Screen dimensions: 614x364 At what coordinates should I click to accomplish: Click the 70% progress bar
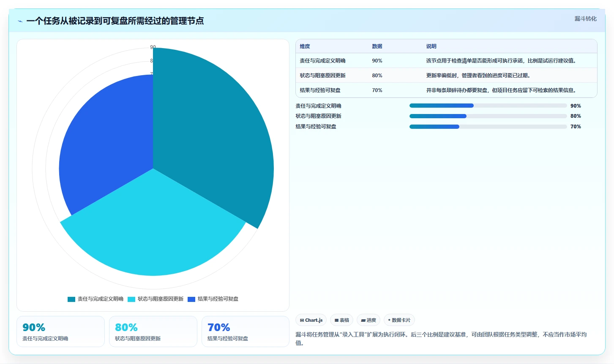tap(488, 127)
